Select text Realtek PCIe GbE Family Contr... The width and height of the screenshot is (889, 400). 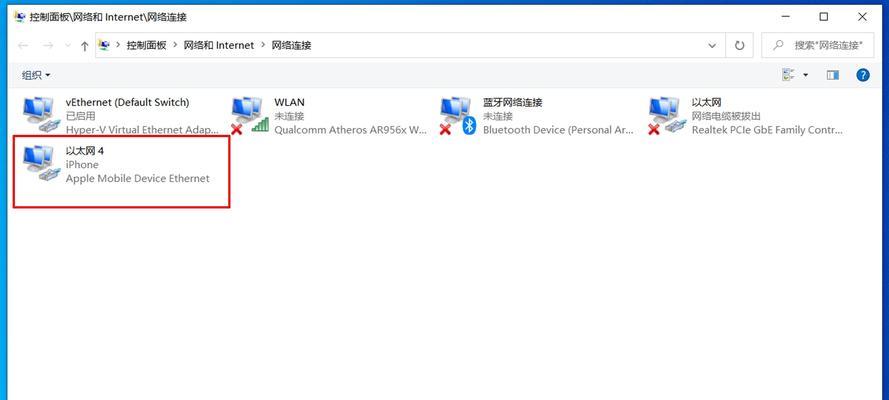click(768, 130)
